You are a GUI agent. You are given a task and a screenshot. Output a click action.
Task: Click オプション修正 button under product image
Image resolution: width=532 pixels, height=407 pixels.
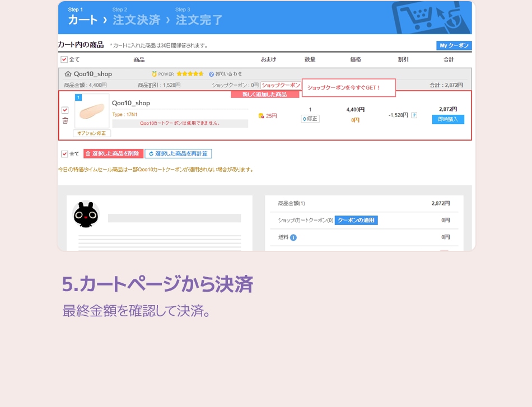point(92,133)
